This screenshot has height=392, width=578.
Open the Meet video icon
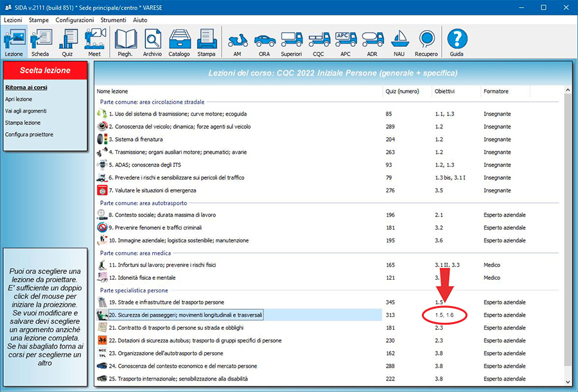(x=94, y=42)
